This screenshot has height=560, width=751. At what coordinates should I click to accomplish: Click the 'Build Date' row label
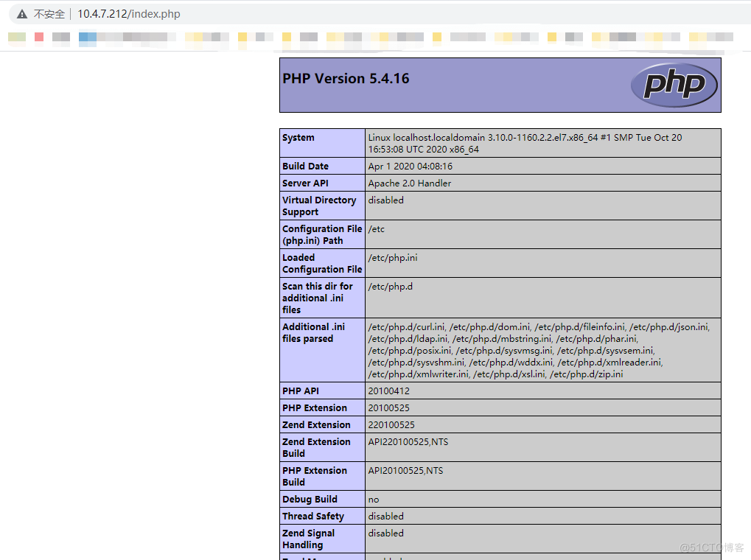(306, 167)
